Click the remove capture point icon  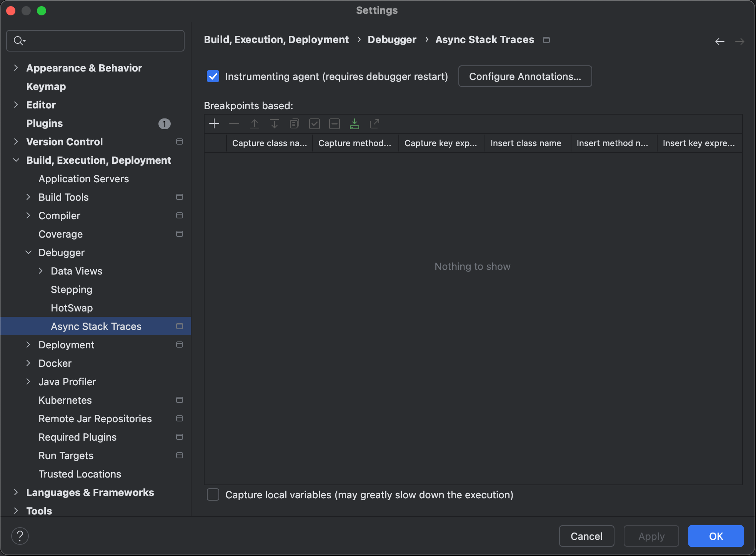click(234, 123)
